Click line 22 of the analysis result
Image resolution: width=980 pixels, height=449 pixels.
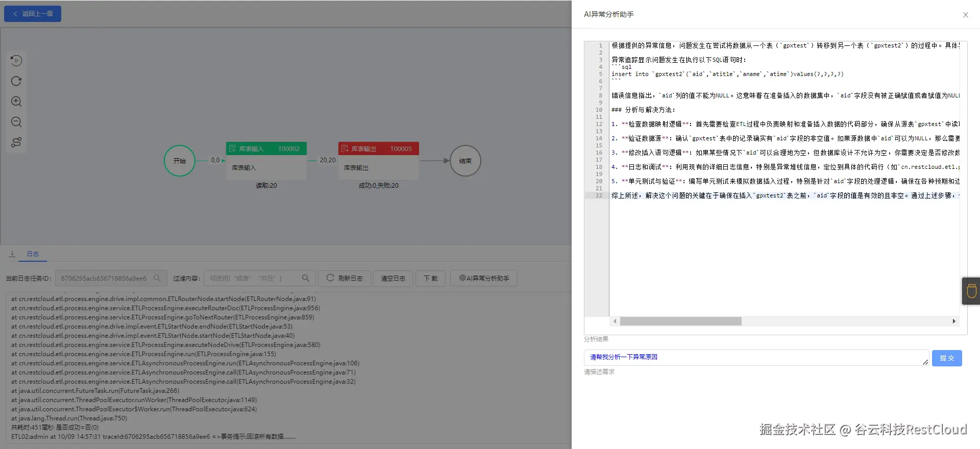click(x=785, y=195)
